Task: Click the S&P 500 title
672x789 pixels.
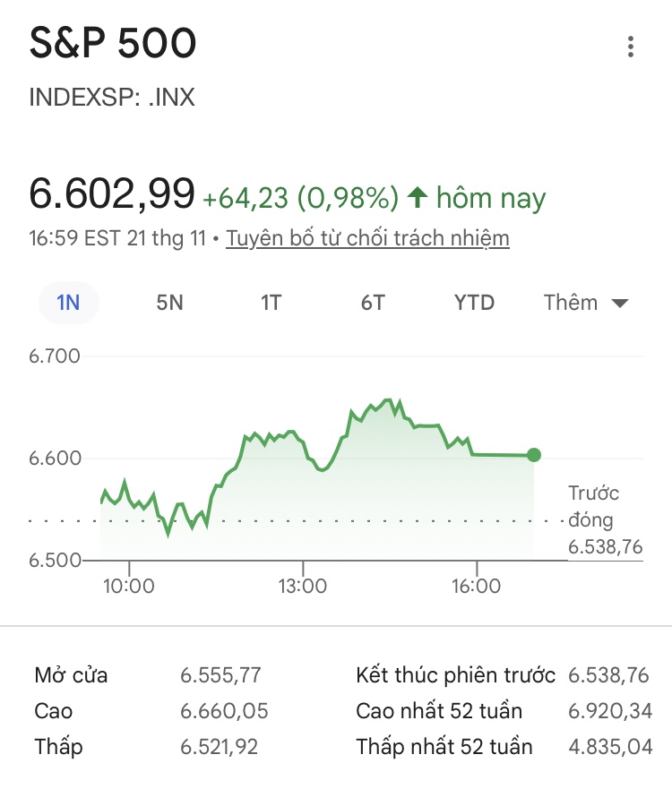Action: (x=113, y=44)
